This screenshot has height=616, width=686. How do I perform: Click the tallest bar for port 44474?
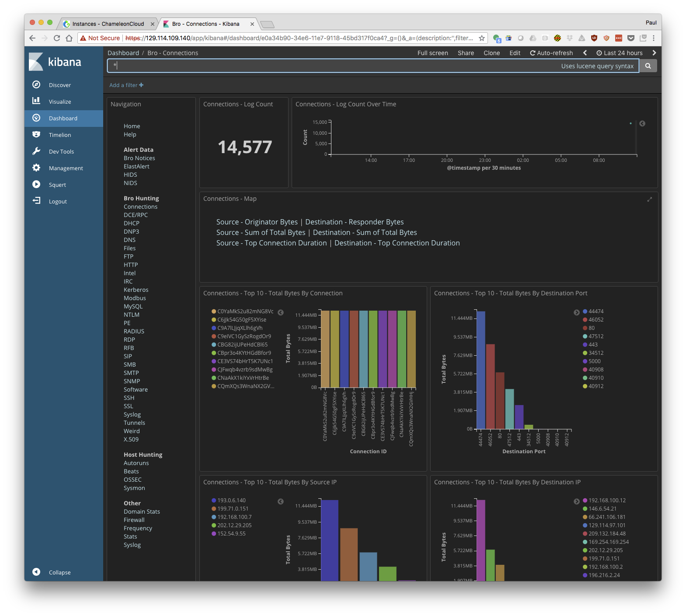(x=481, y=370)
